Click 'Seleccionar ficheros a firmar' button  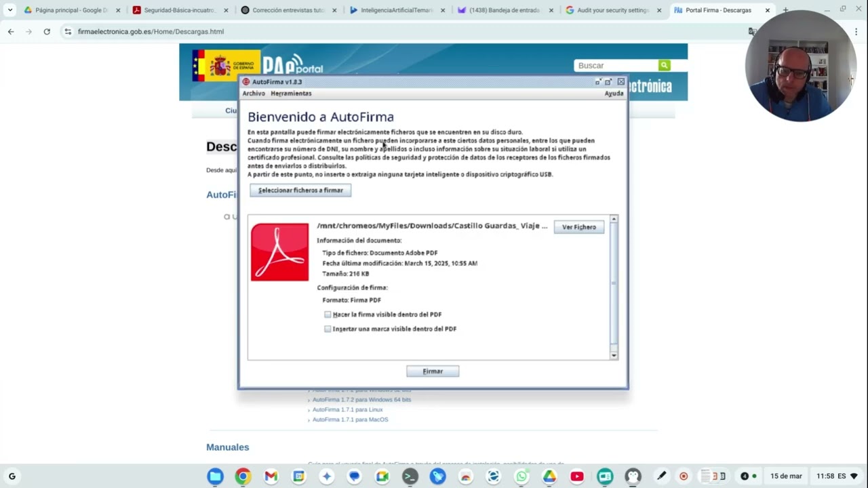300,190
